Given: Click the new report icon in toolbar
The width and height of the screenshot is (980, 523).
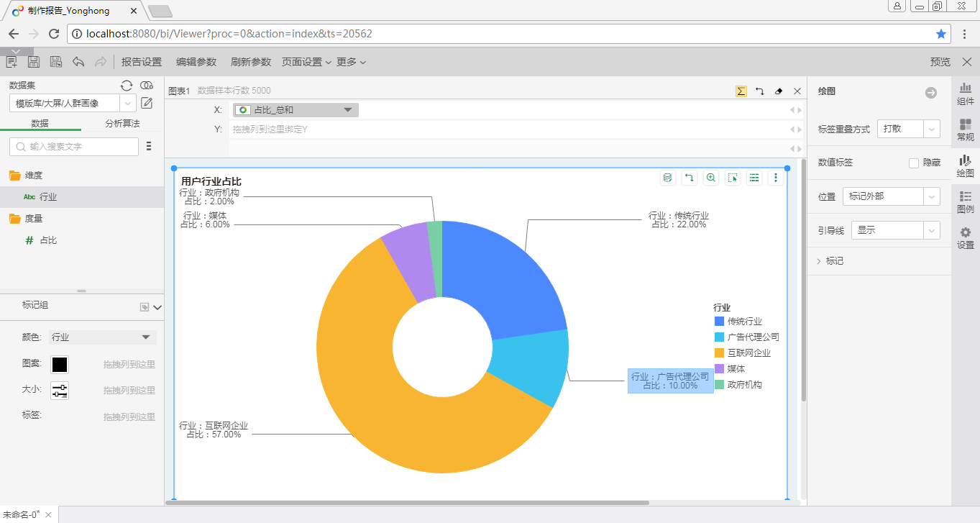Looking at the screenshot, I should (x=12, y=62).
